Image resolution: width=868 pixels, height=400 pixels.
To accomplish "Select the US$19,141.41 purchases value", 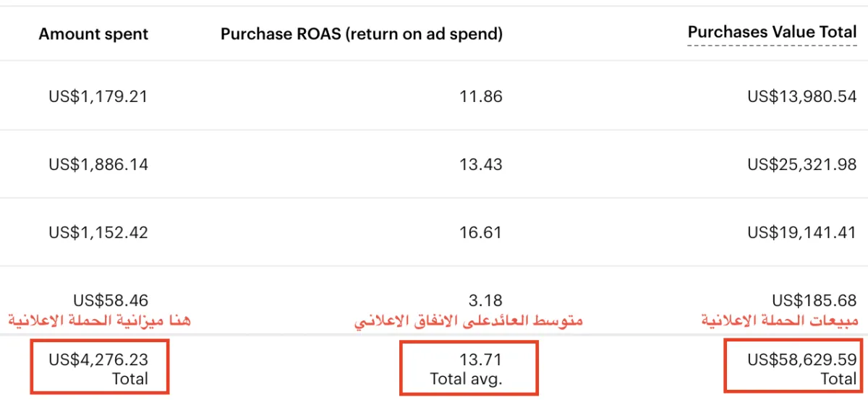I will [802, 232].
